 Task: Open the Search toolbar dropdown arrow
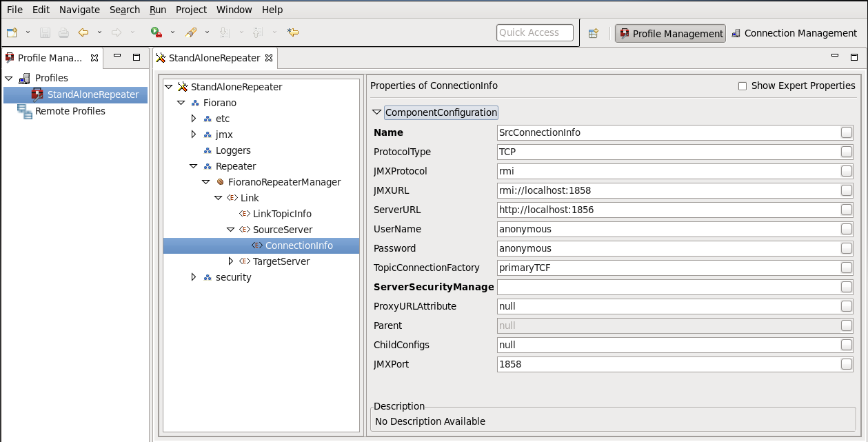pyautogui.click(x=207, y=32)
